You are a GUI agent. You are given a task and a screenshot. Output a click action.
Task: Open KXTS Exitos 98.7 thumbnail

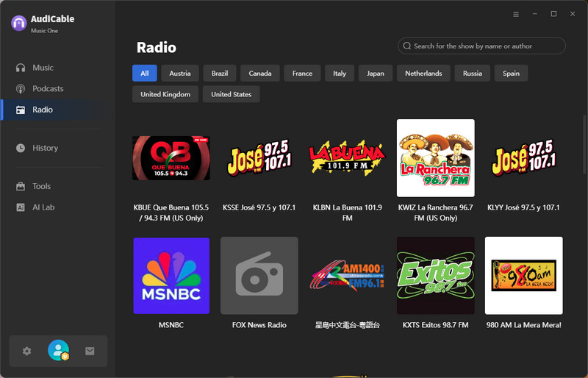436,276
